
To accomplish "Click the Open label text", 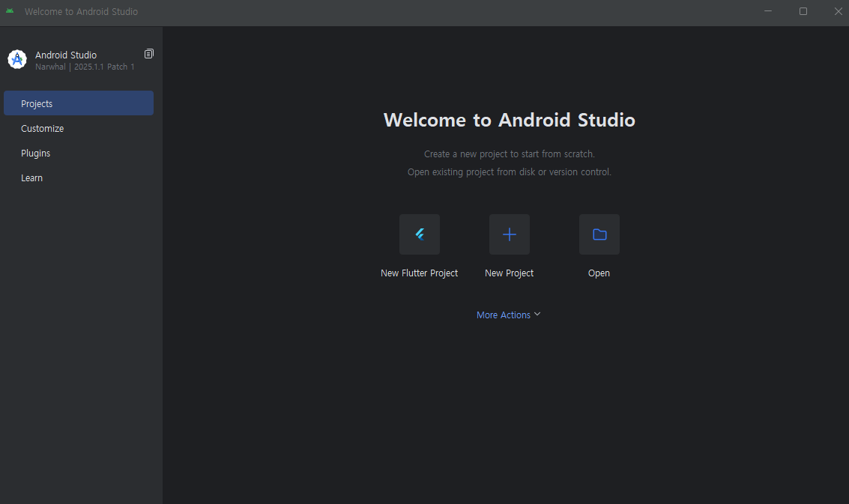I will [599, 273].
